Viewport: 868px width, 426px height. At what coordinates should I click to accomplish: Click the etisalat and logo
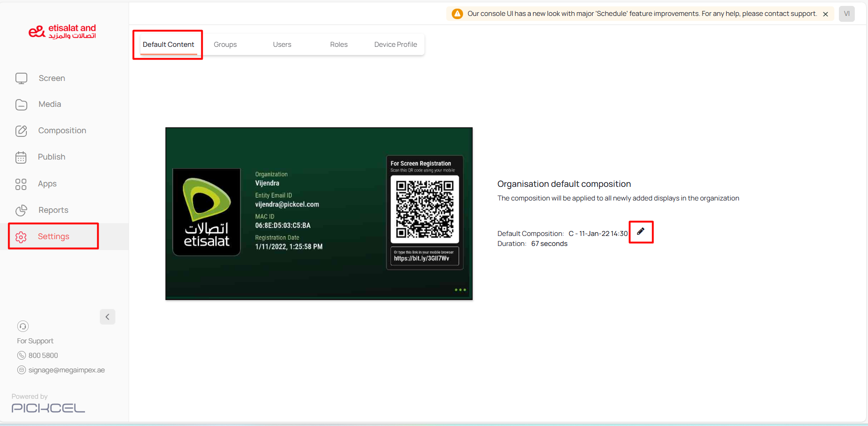(62, 32)
